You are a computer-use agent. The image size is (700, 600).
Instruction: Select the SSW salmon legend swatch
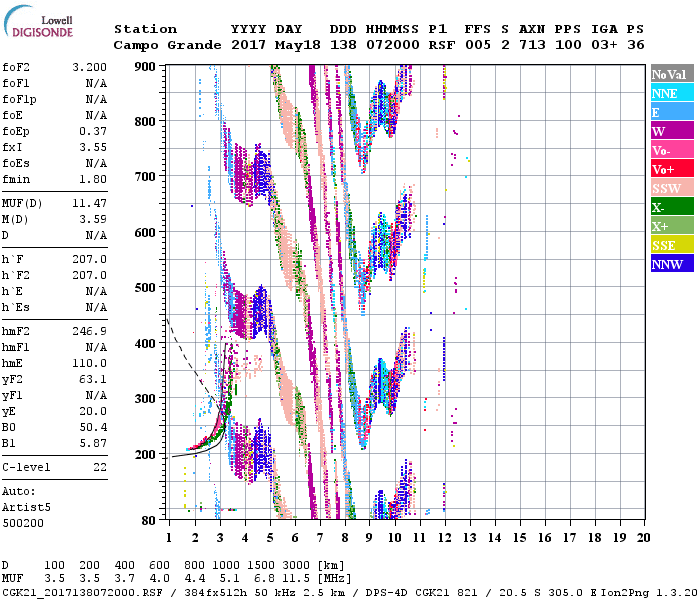pos(672,188)
